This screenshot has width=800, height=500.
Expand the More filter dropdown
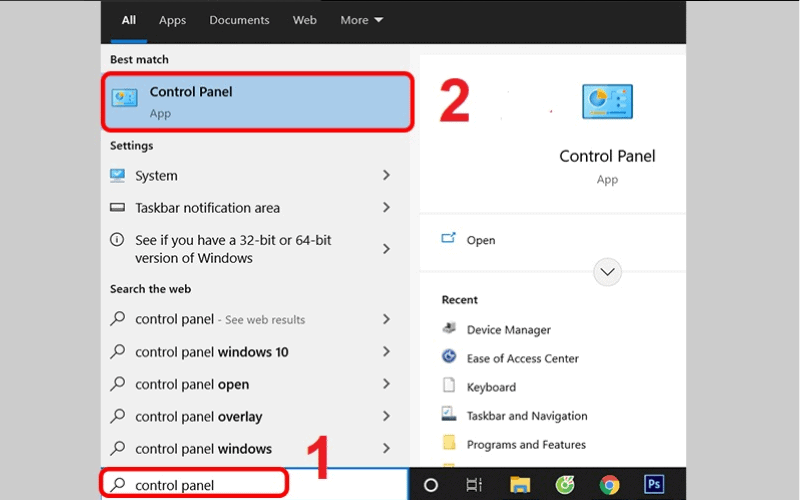point(361,20)
